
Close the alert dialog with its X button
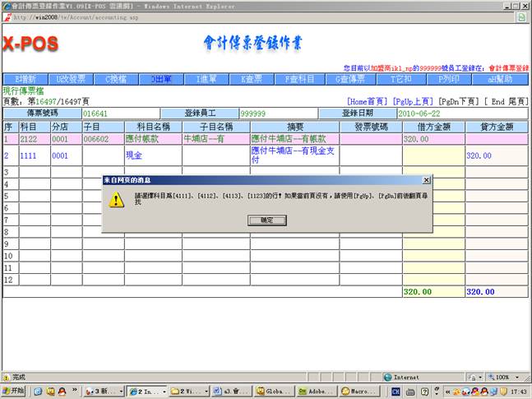(x=426, y=179)
